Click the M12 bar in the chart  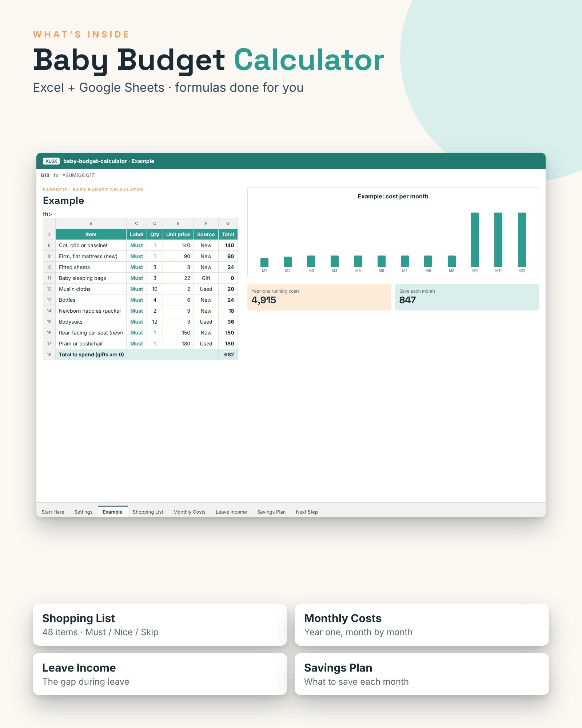tap(522, 240)
